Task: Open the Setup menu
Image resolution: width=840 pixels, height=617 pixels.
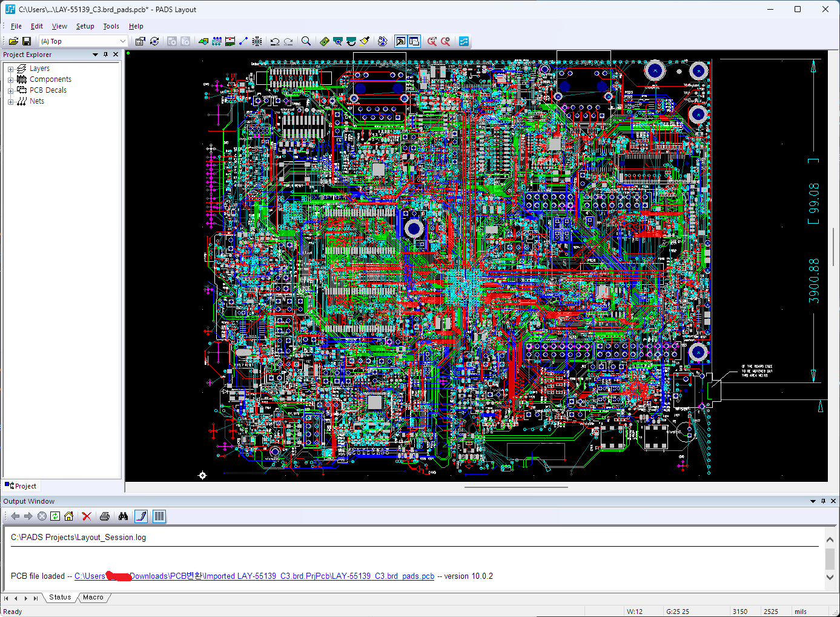Action: [85, 26]
